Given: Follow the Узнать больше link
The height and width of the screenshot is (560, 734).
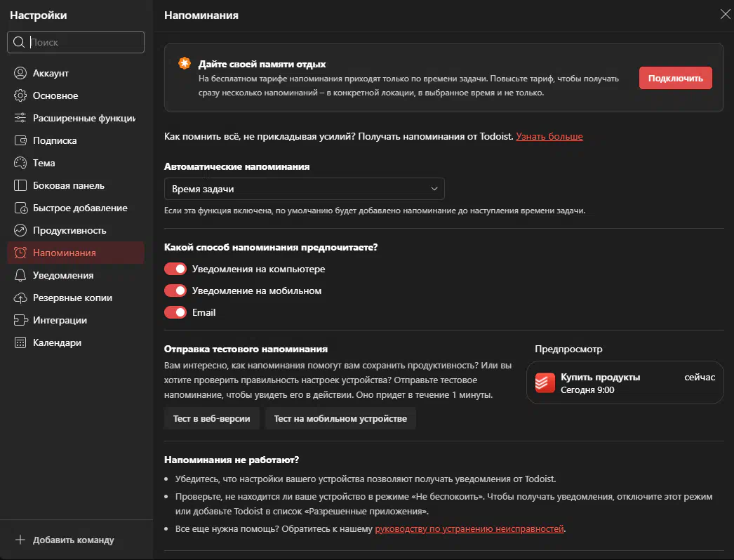Looking at the screenshot, I should [x=549, y=136].
